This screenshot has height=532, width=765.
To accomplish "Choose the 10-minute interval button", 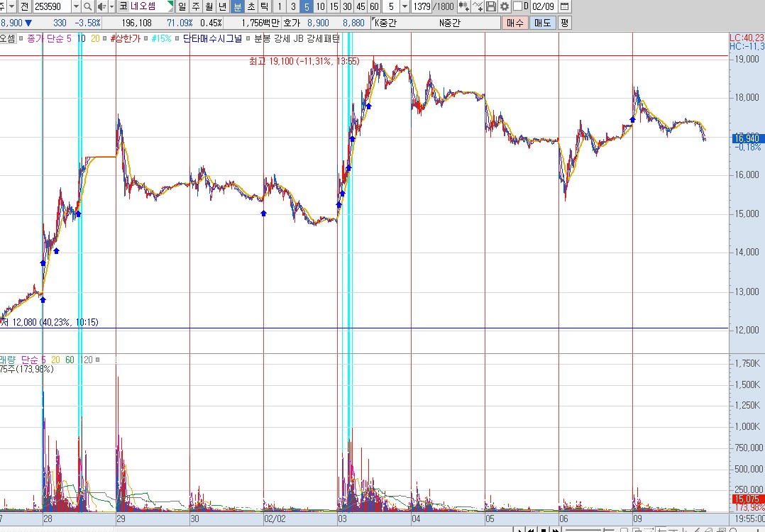I will click(320, 6).
